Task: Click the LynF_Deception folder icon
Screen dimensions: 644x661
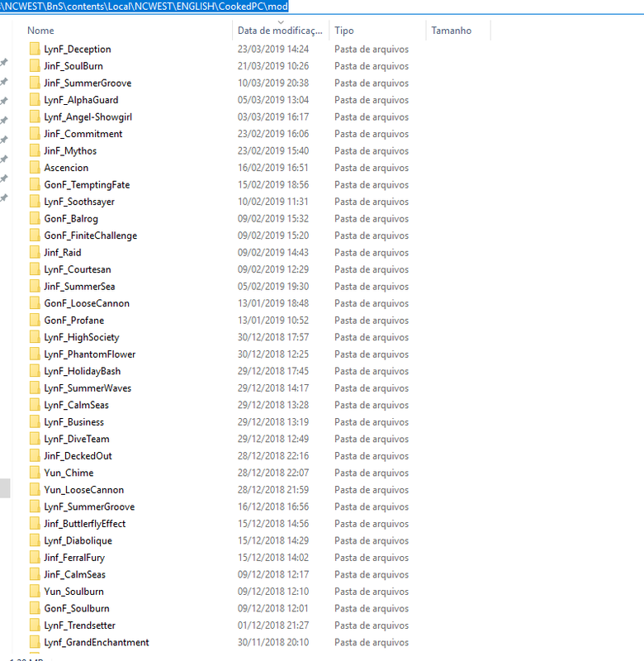Action: pyautogui.click(x=35, y=49)
